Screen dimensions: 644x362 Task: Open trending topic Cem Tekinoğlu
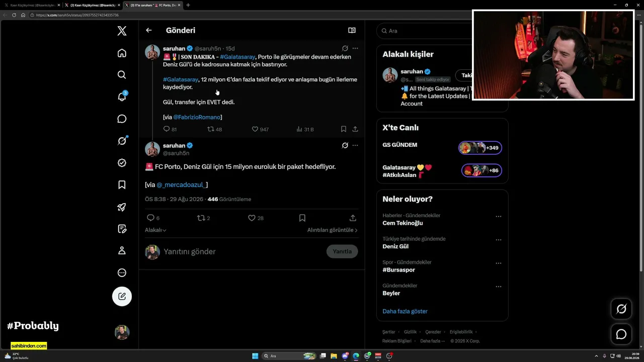pyautogui.click(x=403, y=223)
